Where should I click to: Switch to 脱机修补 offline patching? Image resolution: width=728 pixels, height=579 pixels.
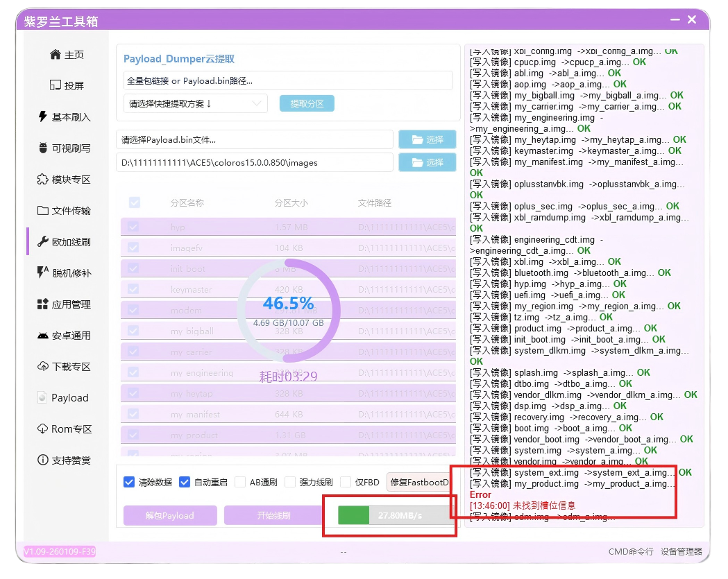click(x=65, y=273)
